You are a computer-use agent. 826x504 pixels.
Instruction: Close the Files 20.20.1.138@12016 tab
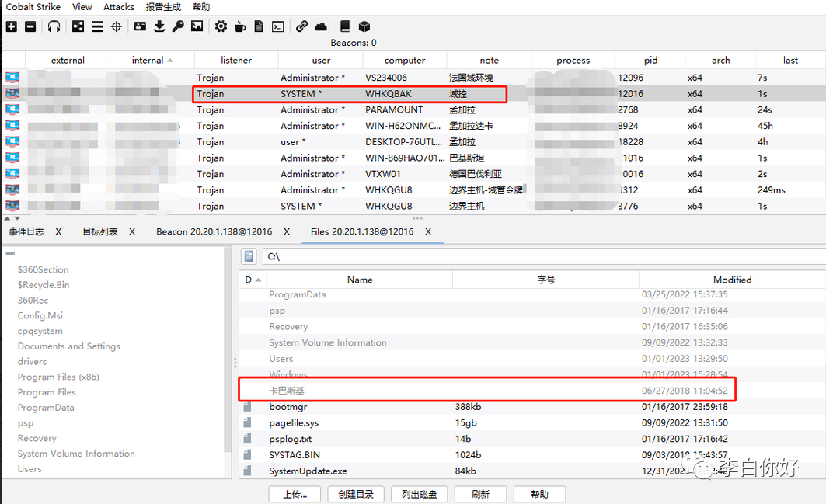[428, 231]
